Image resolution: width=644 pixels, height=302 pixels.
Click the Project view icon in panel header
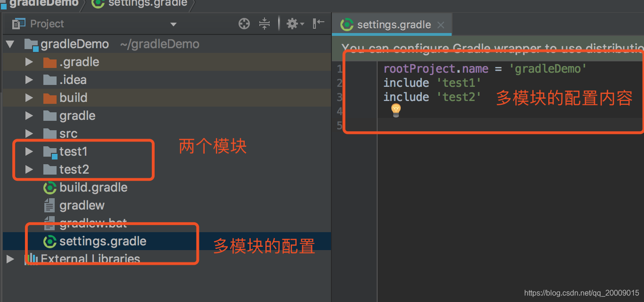pos(19,24)
